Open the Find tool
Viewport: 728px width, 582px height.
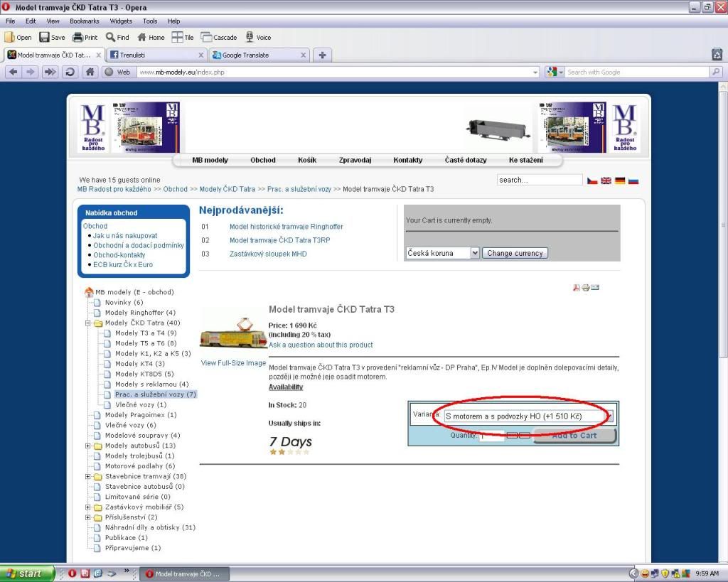point(117,37)
